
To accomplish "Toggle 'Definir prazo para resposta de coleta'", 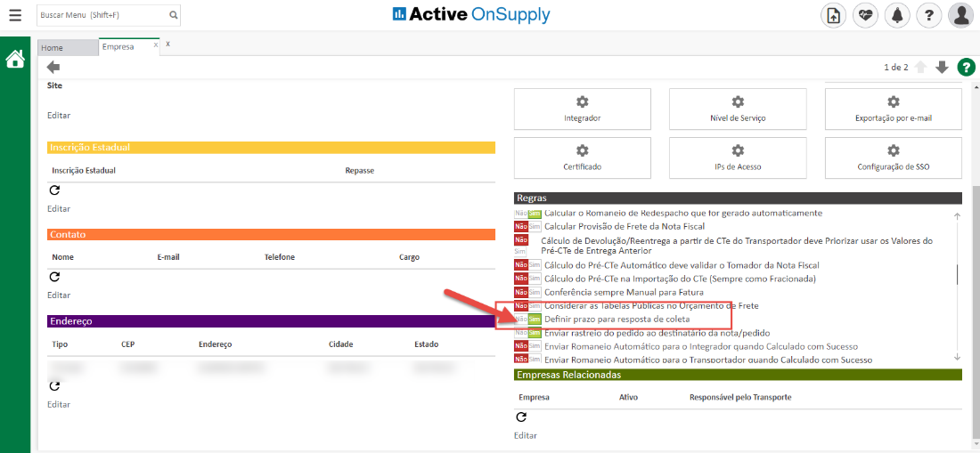I will 527,319.
